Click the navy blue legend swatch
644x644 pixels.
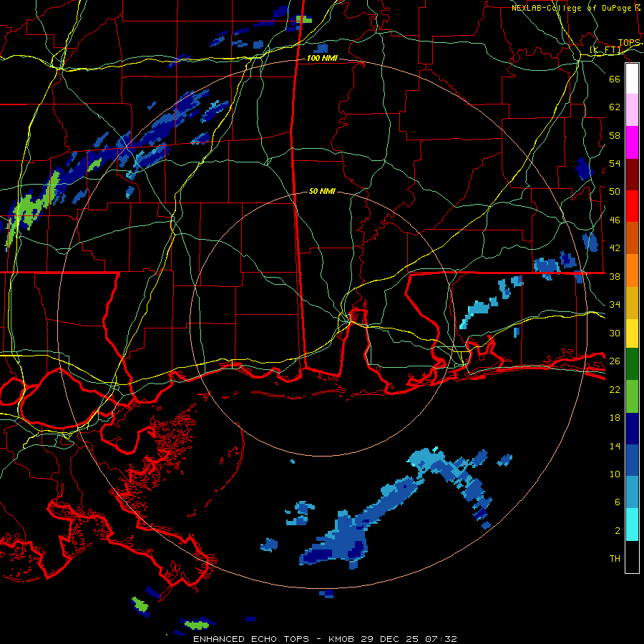coord(632,429)
